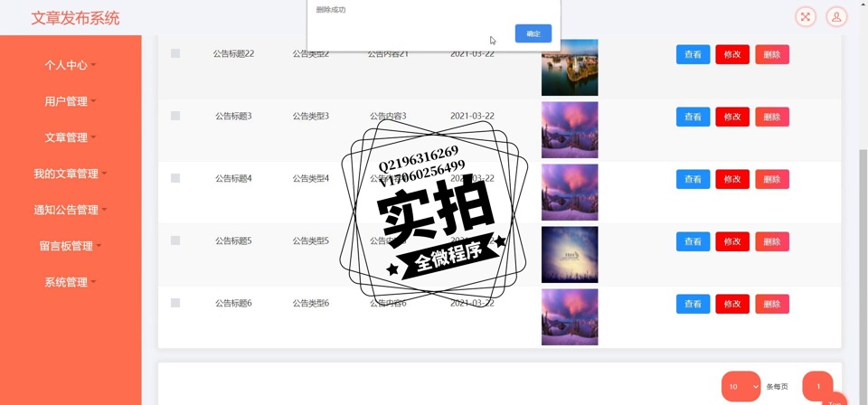Open the user profile icon in header
The width and height of the screenshot is (868, 405).
[837, 17]
